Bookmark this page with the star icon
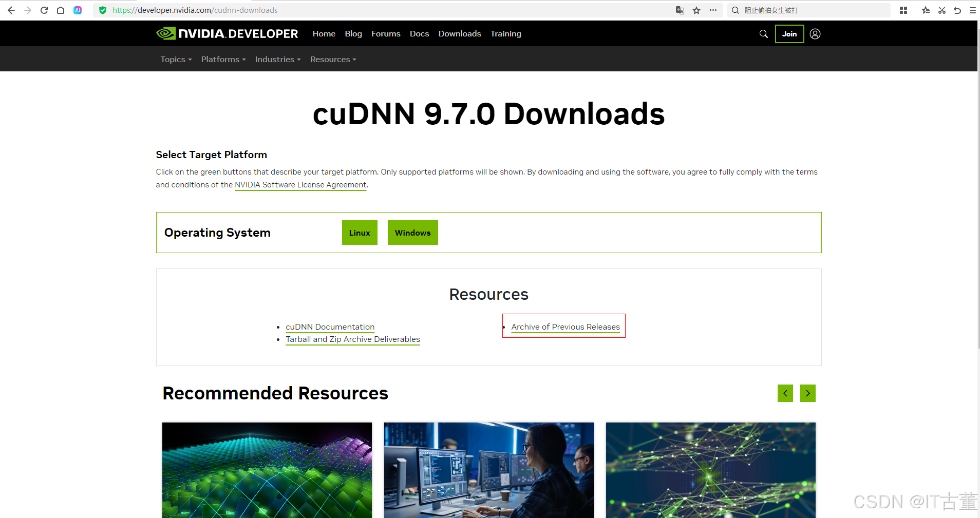Viewport: 980px width, 518px height. pyautogui.click(x=696, y=10)
